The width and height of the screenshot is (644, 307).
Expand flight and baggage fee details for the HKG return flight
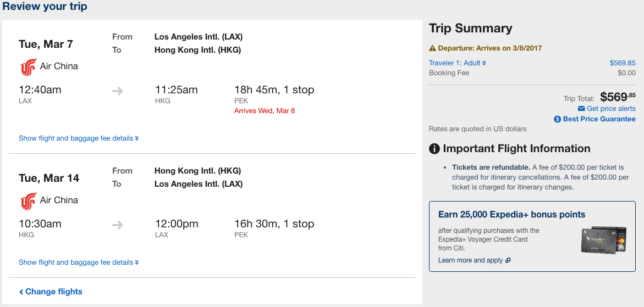point(78,263)
